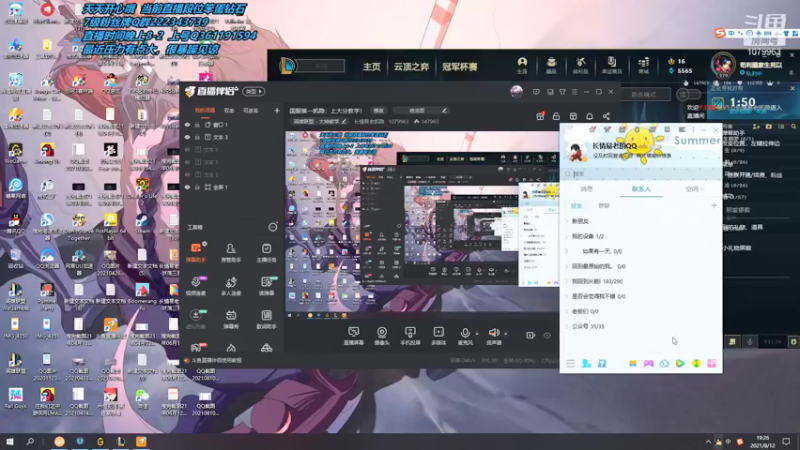Toggle the lock on the 文本3 source
The width and height of the screenshot is (800, 450).
tap(197, 137)
